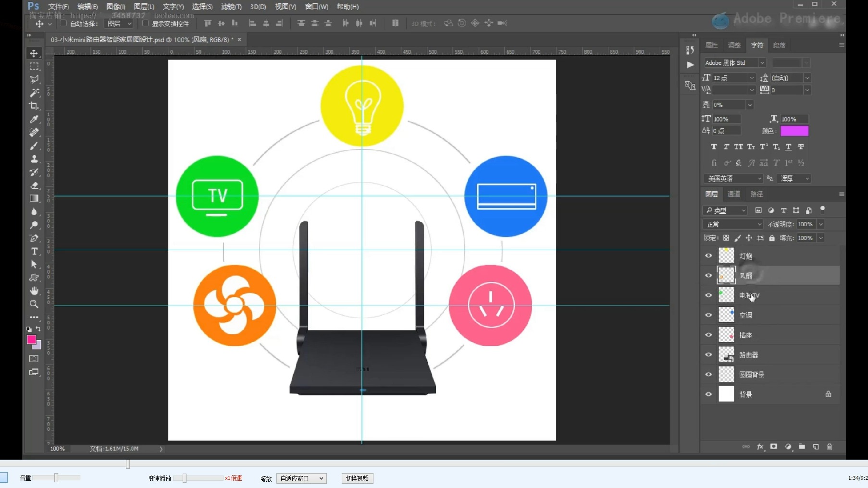Toggle Quick Mask mode

(34, 358)
